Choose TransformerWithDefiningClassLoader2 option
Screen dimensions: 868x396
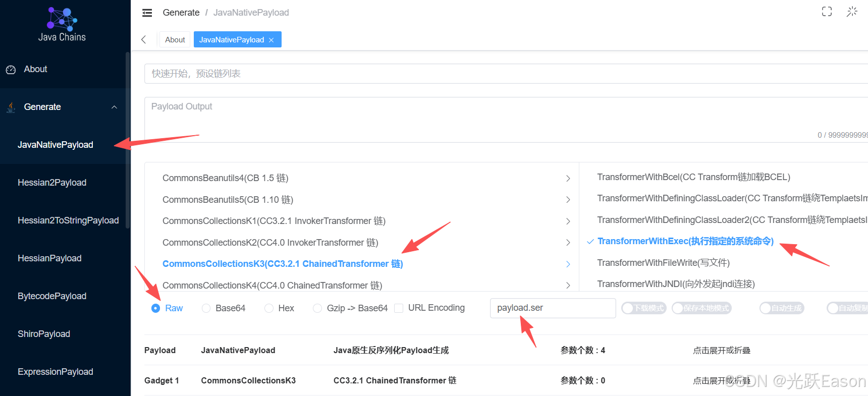click(732, 220)
